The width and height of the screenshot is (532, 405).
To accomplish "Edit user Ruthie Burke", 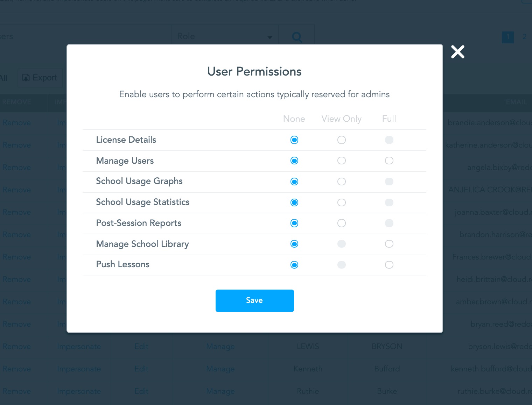I will pos(141,391).
